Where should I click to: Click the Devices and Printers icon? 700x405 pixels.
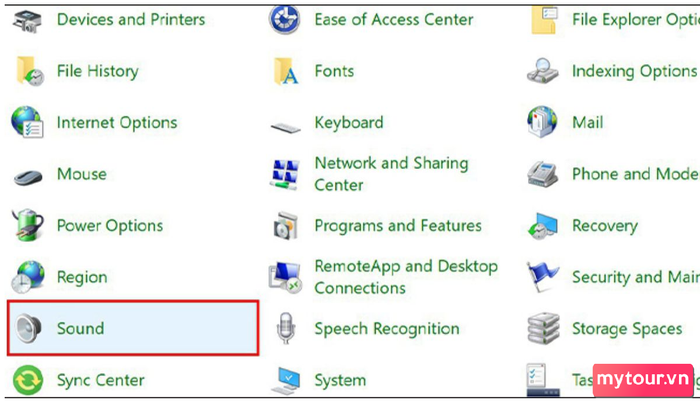coord(27,21)
